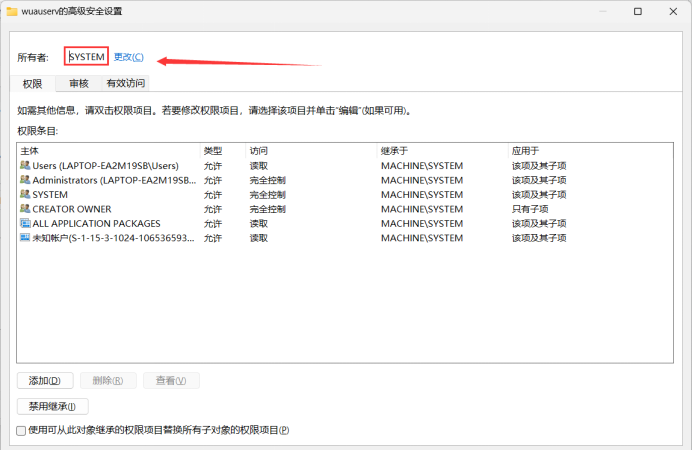
Task: Click the Administrators group icon
Action: (25, 180)
